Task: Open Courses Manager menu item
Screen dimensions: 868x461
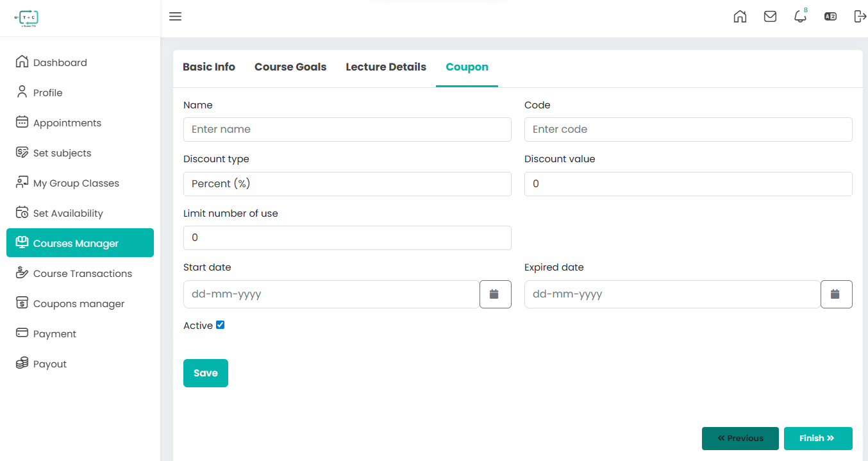Action: 80,243
